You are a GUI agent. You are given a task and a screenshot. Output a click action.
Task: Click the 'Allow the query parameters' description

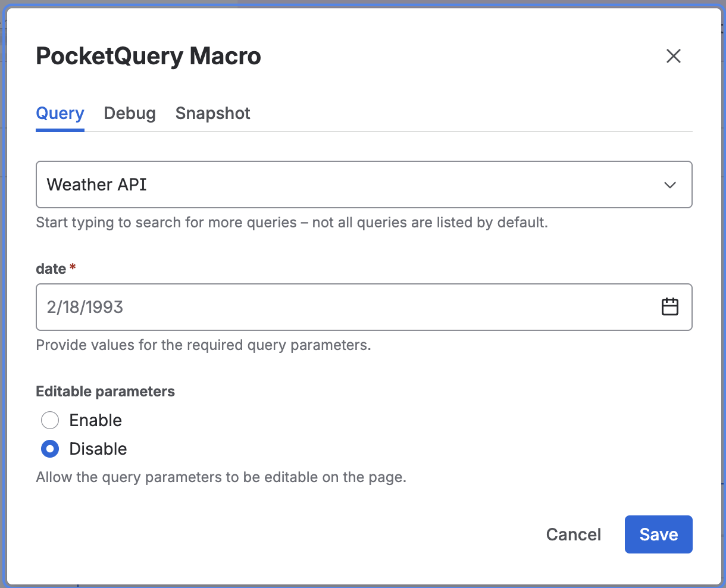point(221,477)
